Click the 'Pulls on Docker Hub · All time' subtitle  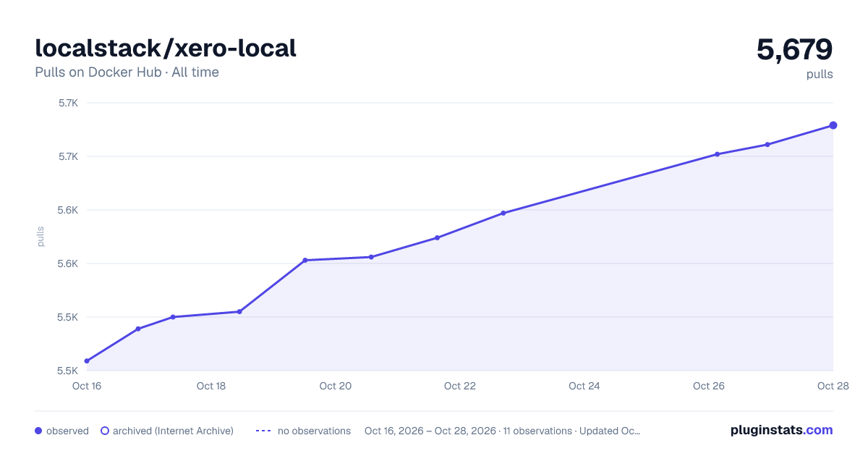click(x=127, y=72)
